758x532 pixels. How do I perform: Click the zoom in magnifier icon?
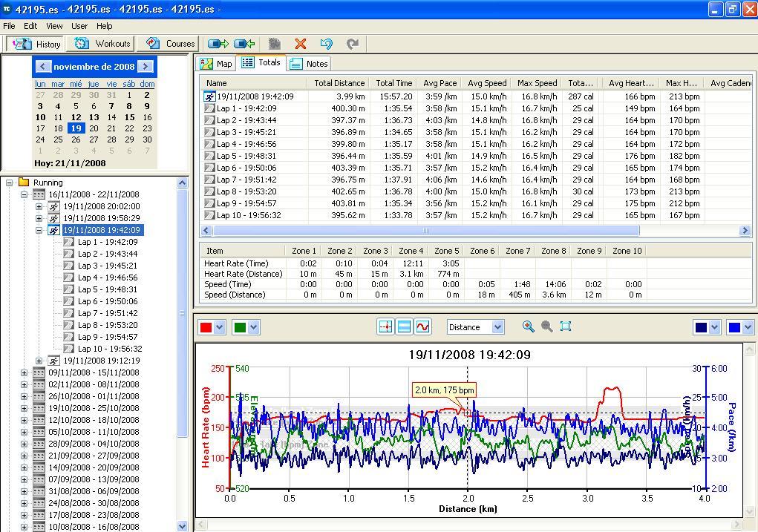point(528,326)
